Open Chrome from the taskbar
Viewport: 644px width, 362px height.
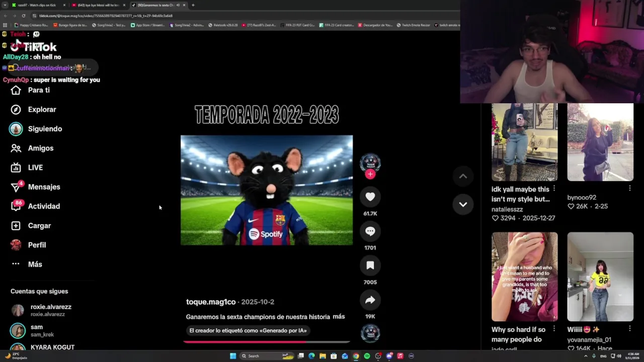pyautogui.click(x=356, y=356)
